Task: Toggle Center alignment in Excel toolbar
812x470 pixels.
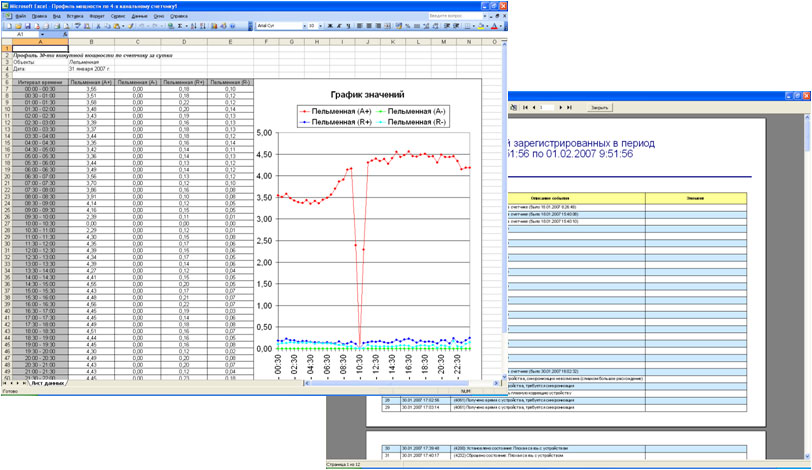Action: pyautogui.click(x=369, y=26)
